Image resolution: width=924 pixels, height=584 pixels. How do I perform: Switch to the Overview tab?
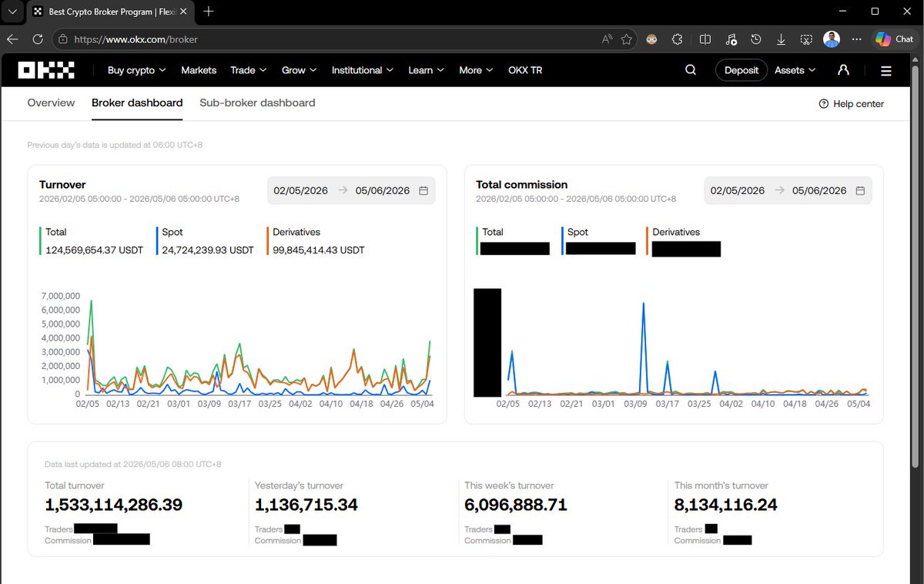(x=51, y=102)
